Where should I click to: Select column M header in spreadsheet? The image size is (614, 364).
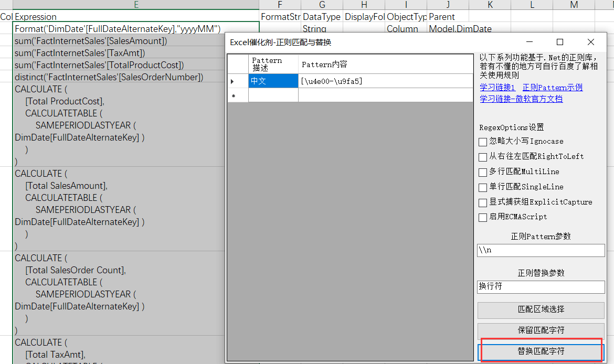[574, 5]
